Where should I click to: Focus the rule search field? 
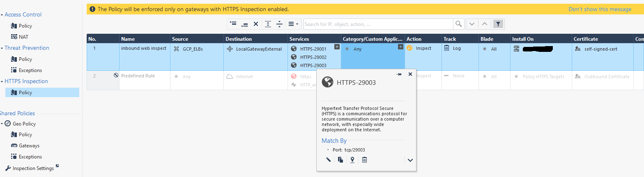pos(378,24)
